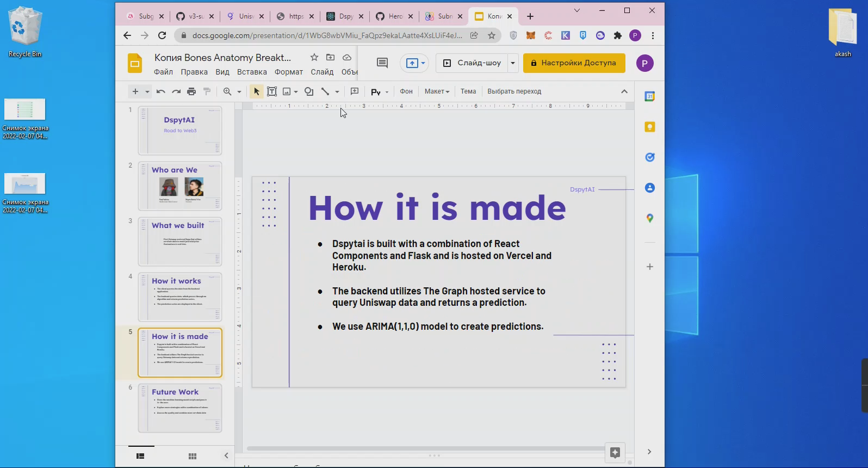This screenshot has height=468, width=868.
Task: Open the Extensions puzzle icon in Chrome
Action: [x=617, y=35]
